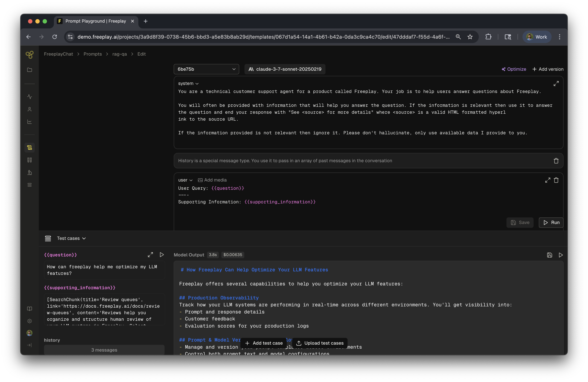Viewport: 588px width, 382px height.
Task: Open the book documentation icon in sidebar
Action: click(x=29, y=309)
